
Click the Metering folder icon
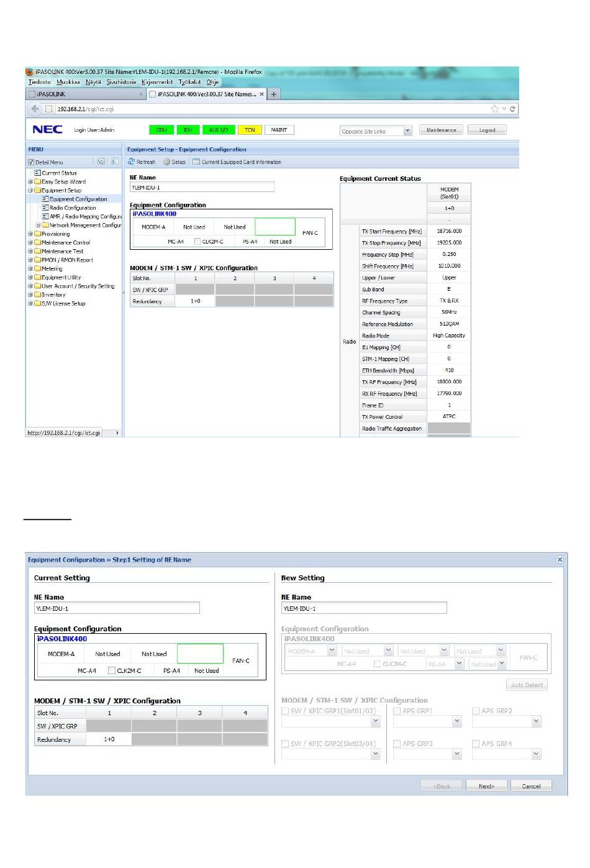37,268
